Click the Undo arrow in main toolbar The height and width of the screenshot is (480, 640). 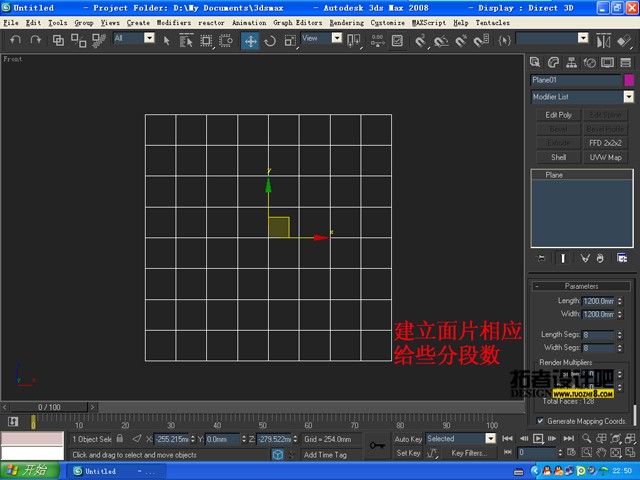point(16,40)
